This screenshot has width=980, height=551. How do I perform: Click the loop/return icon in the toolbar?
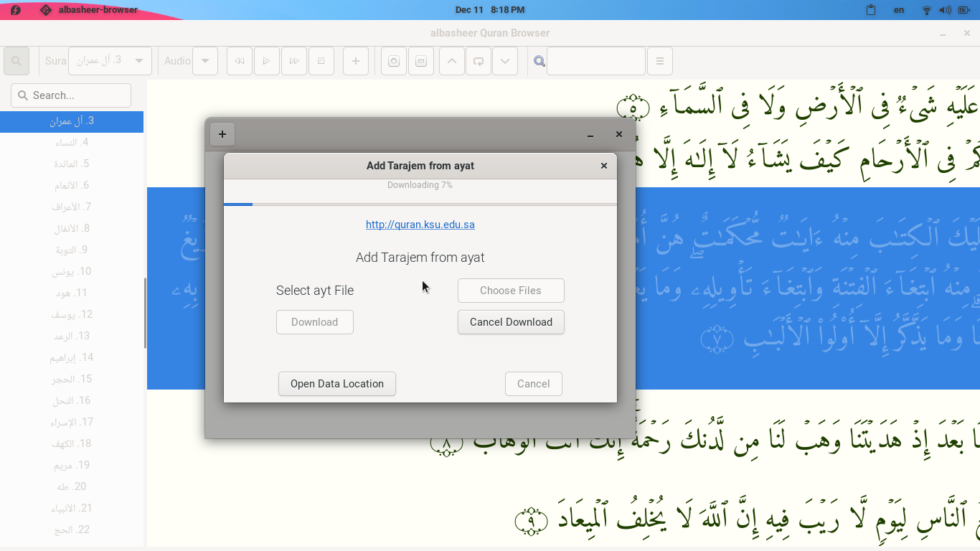479,61
